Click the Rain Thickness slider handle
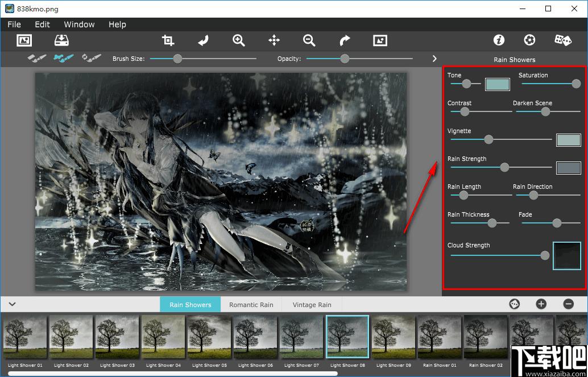The width and height of the screenshot is (588, 377). pyautogui.click(x=492, y=223)
